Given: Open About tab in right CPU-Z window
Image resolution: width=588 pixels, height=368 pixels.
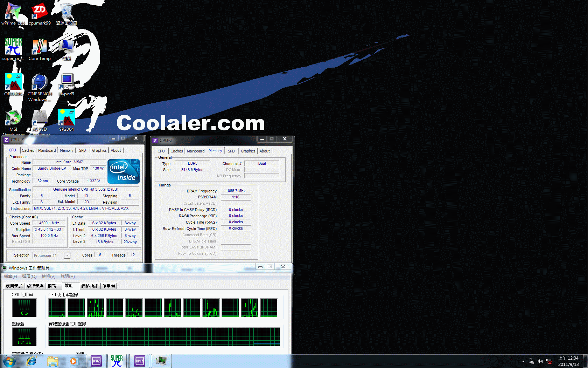Looking at the screenshot, I should click(265, 151).
